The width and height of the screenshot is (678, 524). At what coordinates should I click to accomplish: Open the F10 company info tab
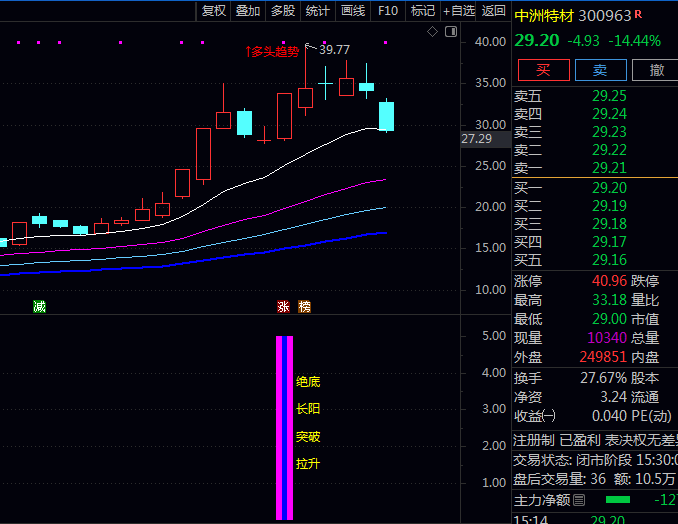coord(388,11)
